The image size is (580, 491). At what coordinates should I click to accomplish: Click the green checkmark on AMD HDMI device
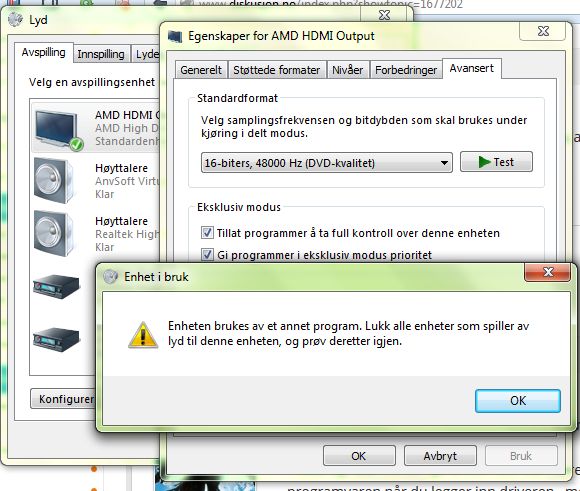[77, 144]
